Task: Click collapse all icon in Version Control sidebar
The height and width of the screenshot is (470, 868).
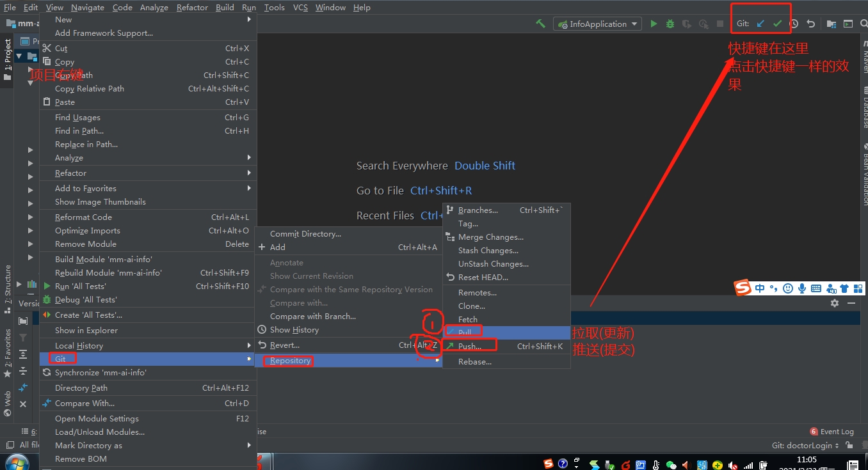Action: 23,371
